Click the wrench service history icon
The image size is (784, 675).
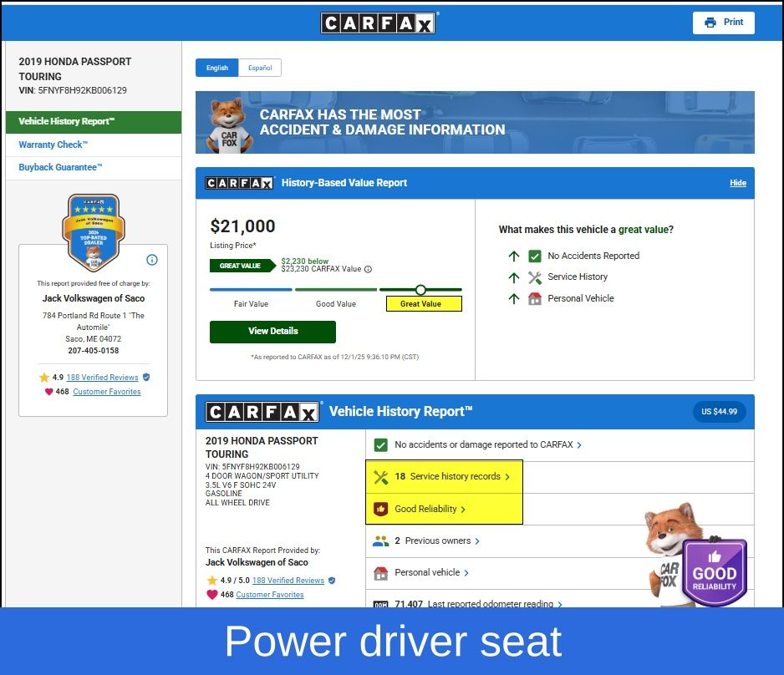(381, 477)
